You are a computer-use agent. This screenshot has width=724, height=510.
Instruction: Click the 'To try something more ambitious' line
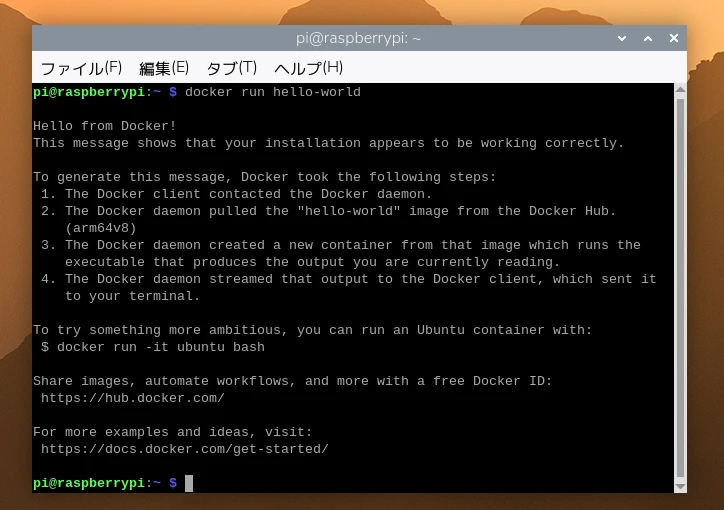coord(313,330)
